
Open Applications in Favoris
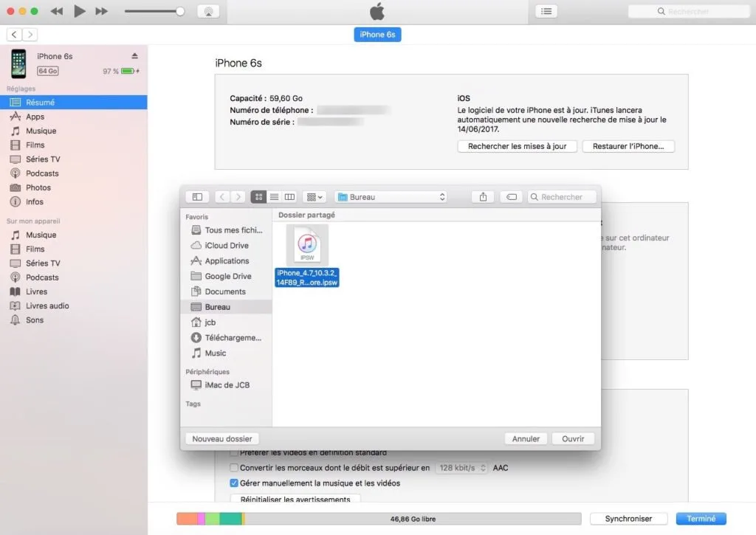[227, 260]
